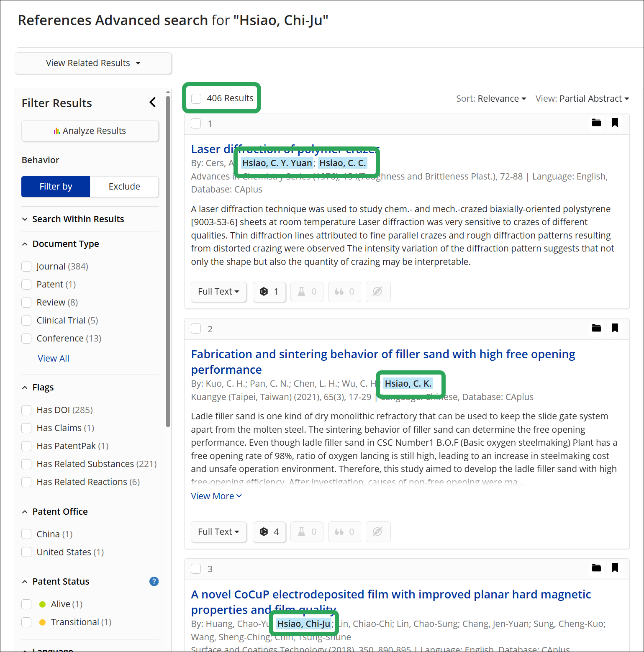Open View Related Results dropdown

(x=93, y=63)
